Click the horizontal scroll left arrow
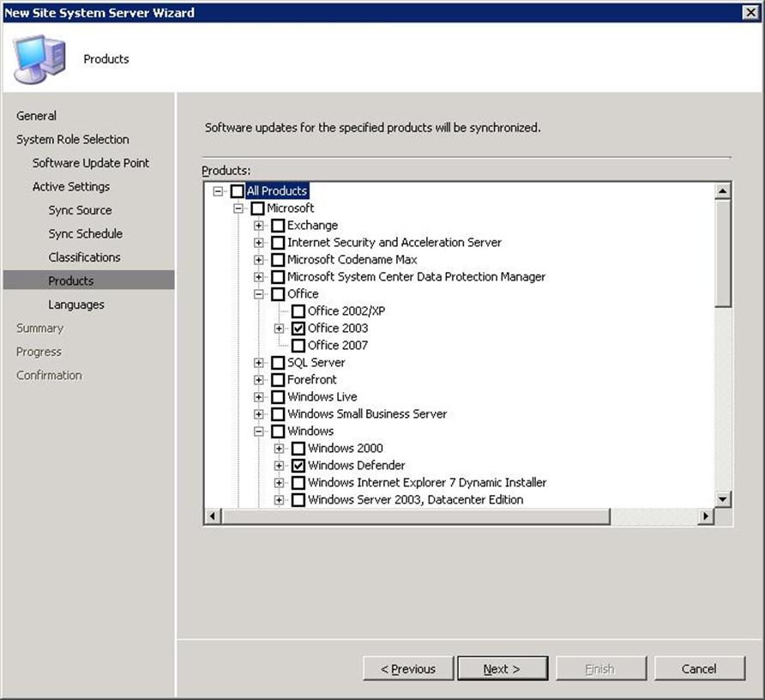 212,516
